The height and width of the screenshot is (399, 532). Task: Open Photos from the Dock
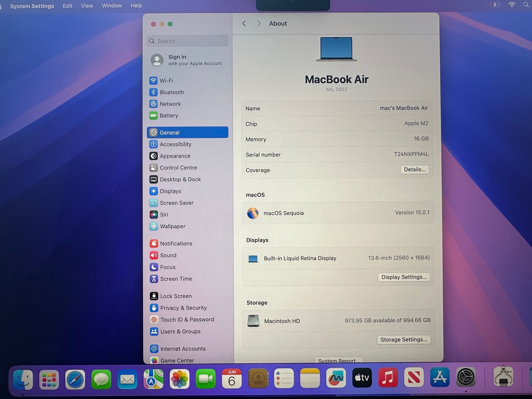pyautogui.click(x=179, y=379)
